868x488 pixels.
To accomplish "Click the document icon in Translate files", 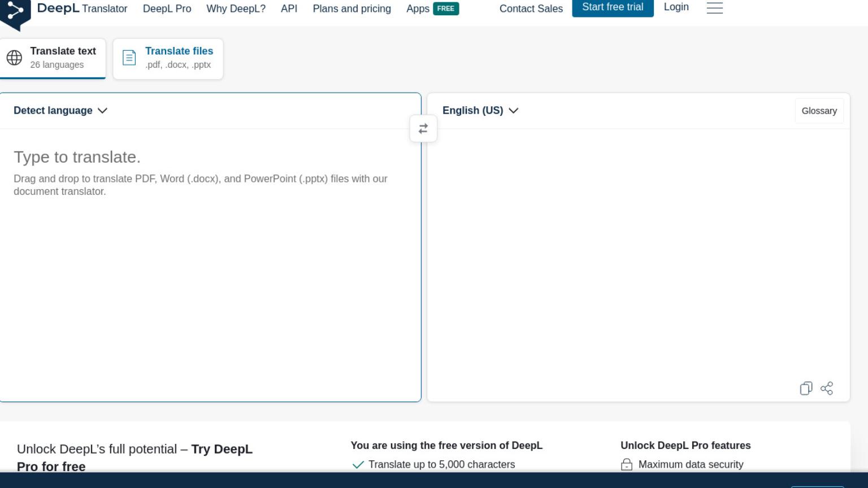I will click(x=129, y=58).
